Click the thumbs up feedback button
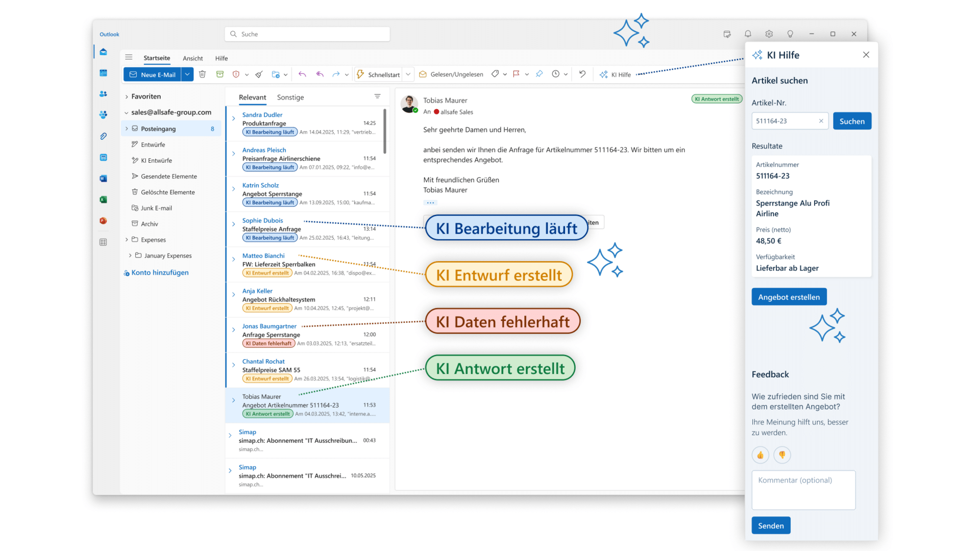Screen dimensions: 980x551 (x=760, y=455)
